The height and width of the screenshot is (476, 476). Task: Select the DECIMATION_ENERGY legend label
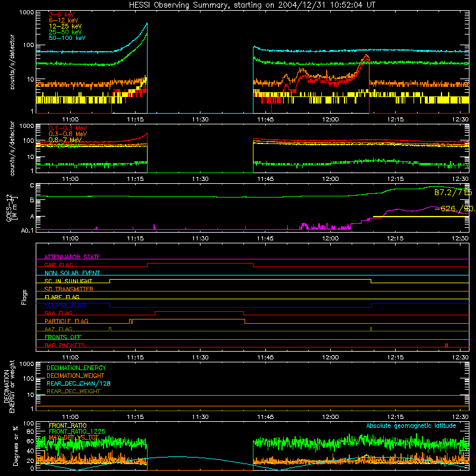(76, 368)
